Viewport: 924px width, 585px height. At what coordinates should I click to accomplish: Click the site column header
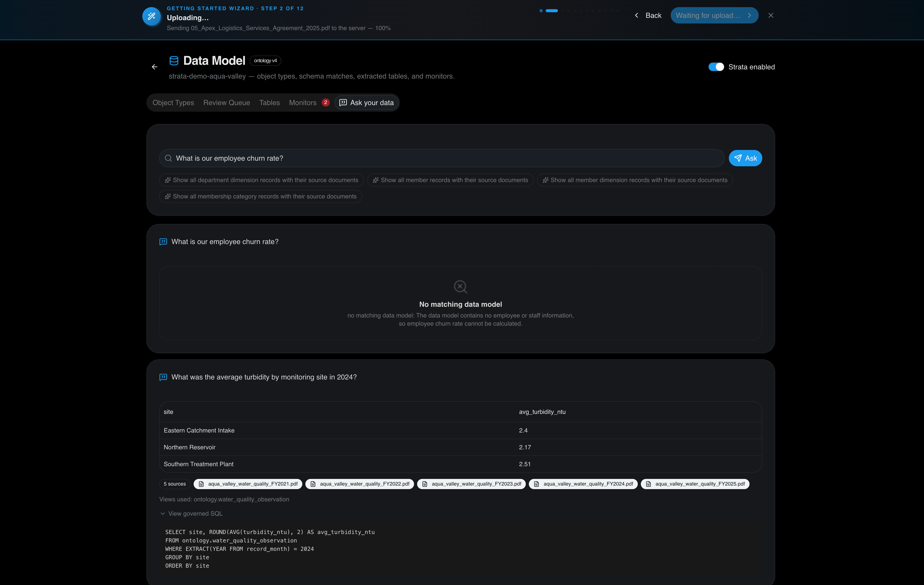(x=168, y=412)
